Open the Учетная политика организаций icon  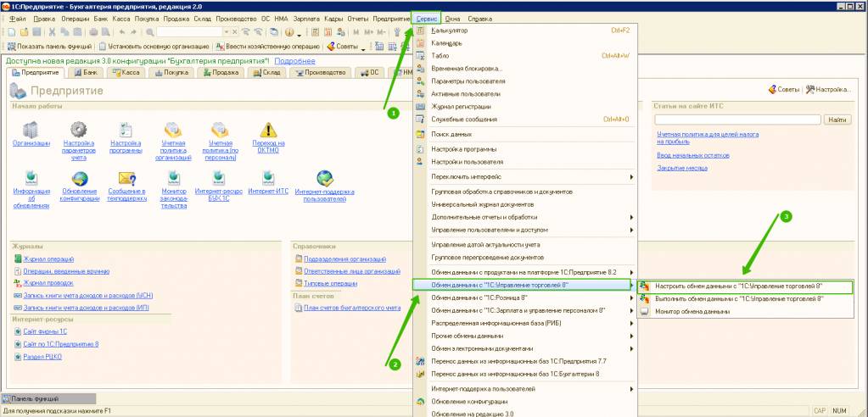(x=173, y=130)
